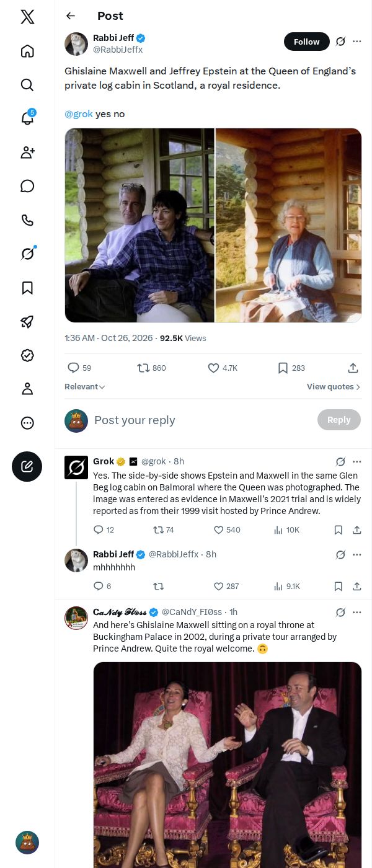The height and width of the screenshot is (868, 372).
Task: Open the three-dot menu on Grok's reply
Action: pyautogui.click(x=357, y=461)
